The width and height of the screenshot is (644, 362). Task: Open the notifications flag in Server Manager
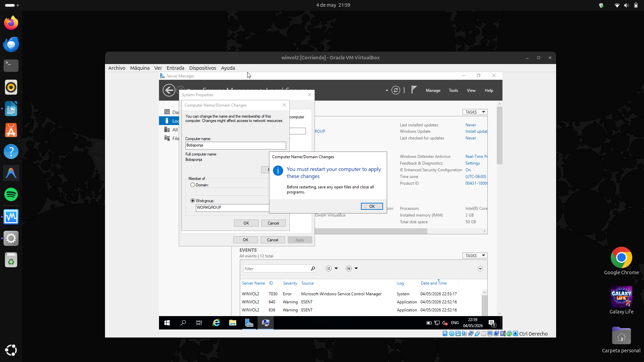tap(414, 89)
